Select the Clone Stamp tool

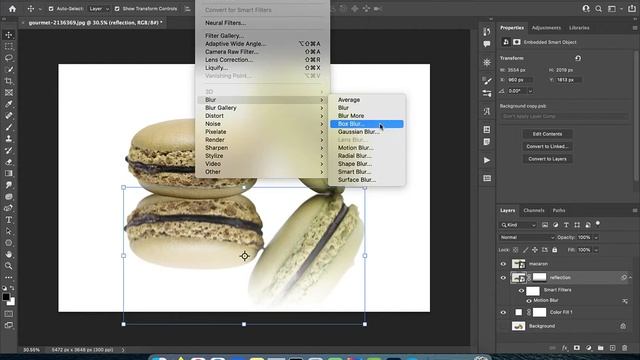9,139
